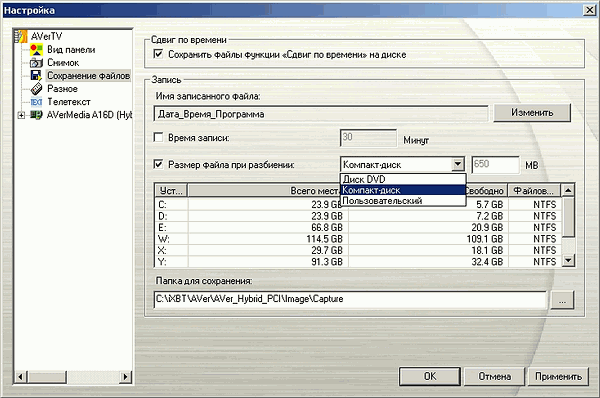This screenshot has height=398, width=600.
Task: Click the Разное tree icon
Action: pyautogui.click(x=36, y=89)
